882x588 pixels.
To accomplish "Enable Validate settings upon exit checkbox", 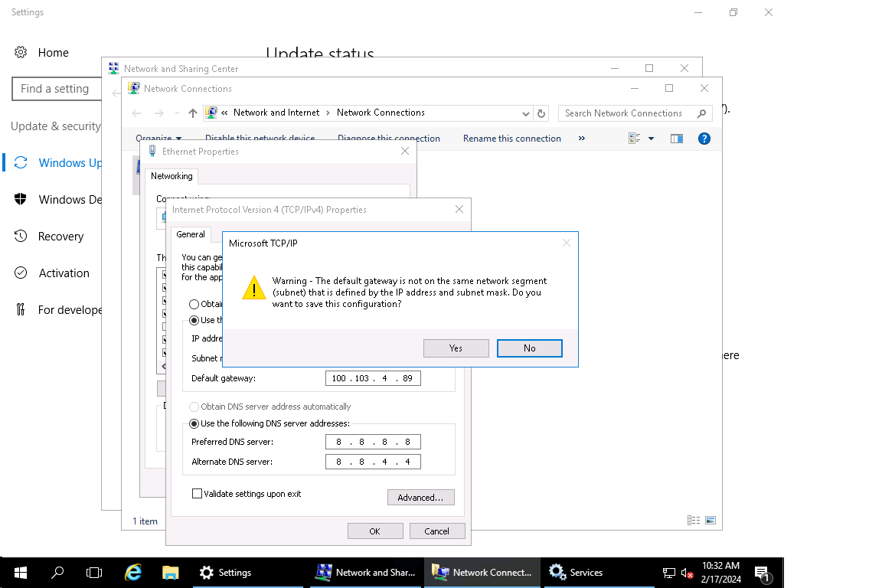I will coord(197,494).
